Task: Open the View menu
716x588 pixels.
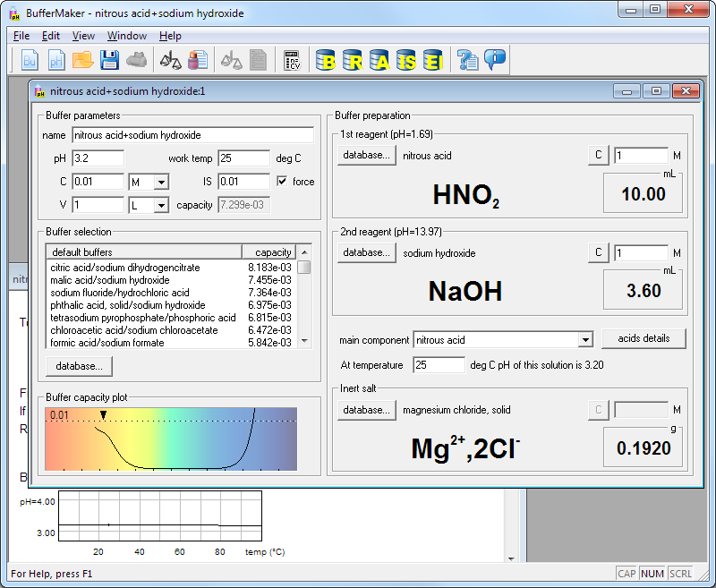Action: click(83, 36)
